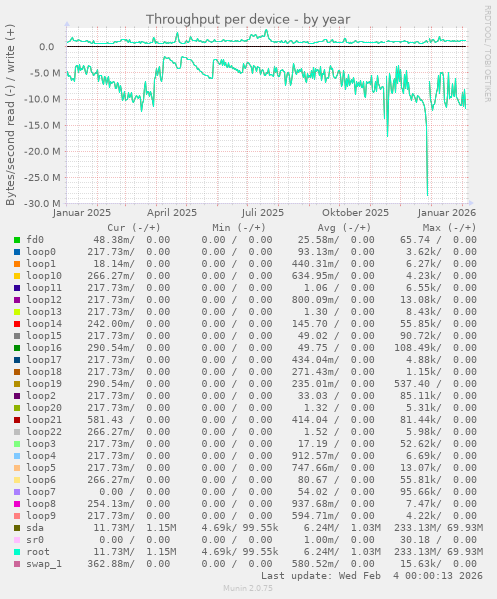Click the 'loop3' legend label
The height and width of the screenshot is (599, 497).
point(41,444)
